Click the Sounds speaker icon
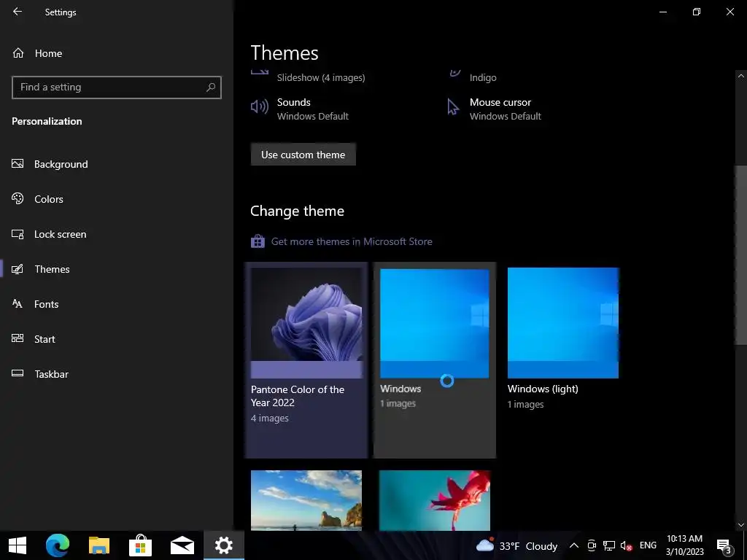Screen dimensions: 747x560 (x=260, y=106)
